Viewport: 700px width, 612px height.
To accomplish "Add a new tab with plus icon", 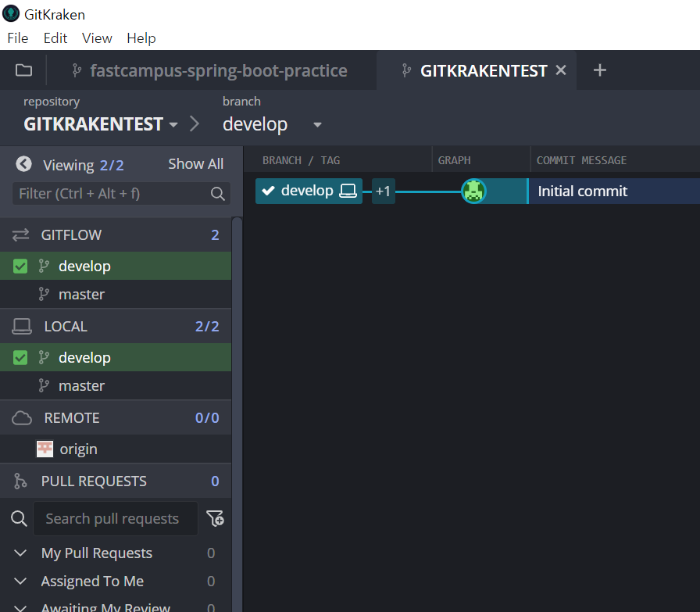I will [x=599, y=70].
